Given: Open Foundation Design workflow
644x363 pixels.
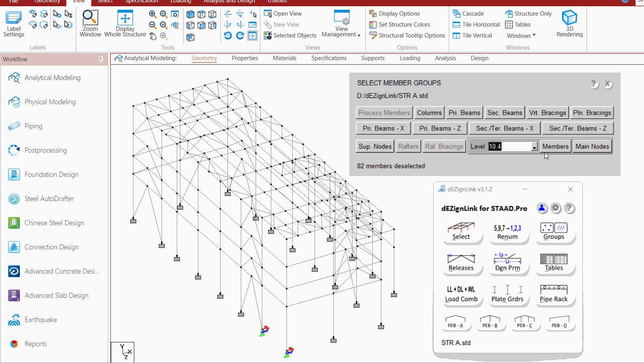Looking at the screenshot, I should [x=54, y=174].
